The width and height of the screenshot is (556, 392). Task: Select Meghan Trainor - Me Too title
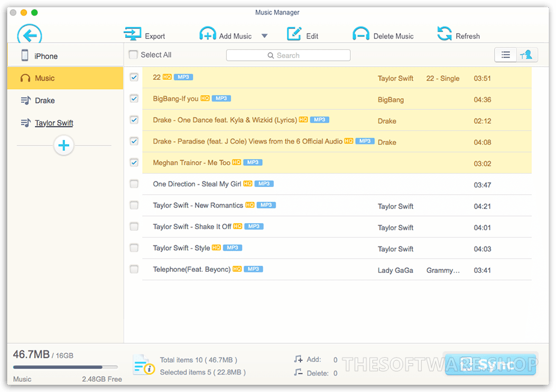(191, 162)
